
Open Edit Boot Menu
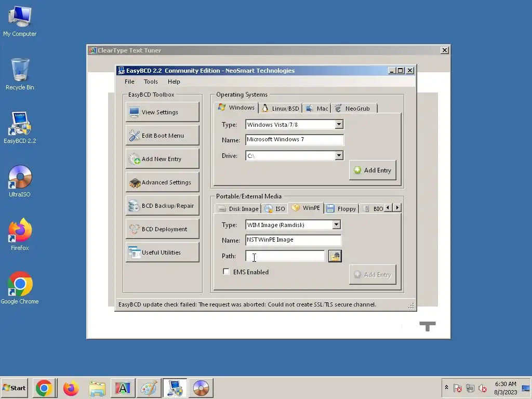pos(162,136)
